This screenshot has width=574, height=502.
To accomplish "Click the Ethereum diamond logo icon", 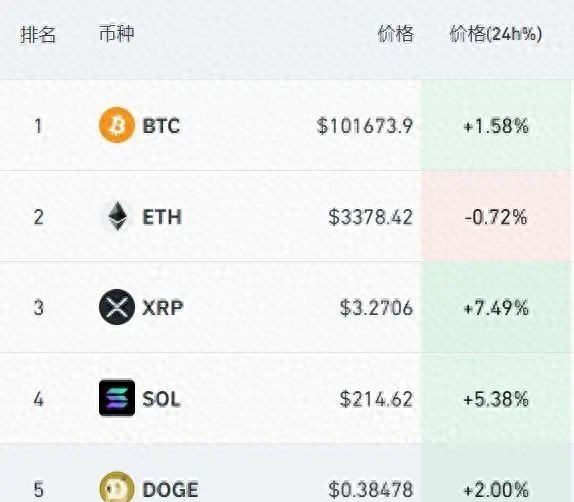I will 118,216.
